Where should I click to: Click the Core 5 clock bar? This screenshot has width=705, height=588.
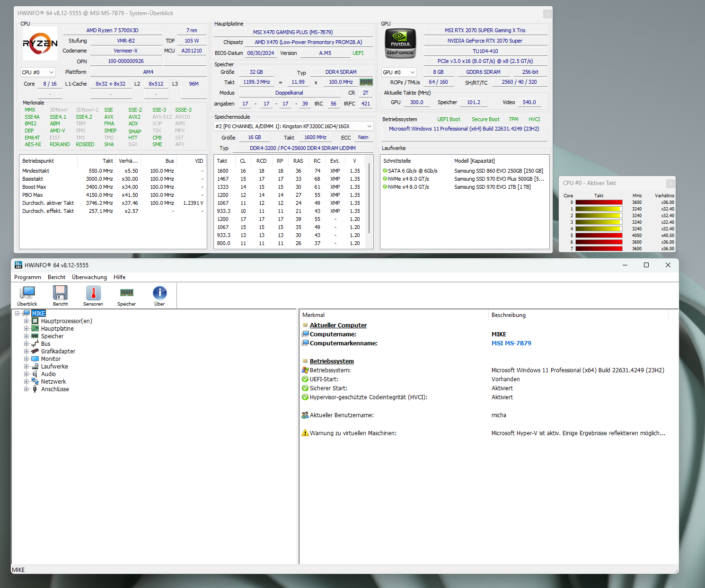click(x=599, y=235)
